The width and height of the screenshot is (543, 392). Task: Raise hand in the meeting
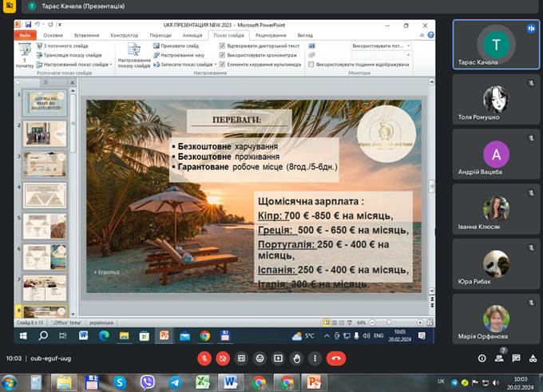click(296, 358)
